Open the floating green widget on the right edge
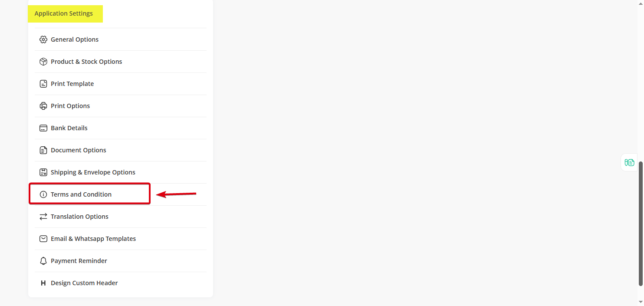644x306 pixels. (629, 162)
